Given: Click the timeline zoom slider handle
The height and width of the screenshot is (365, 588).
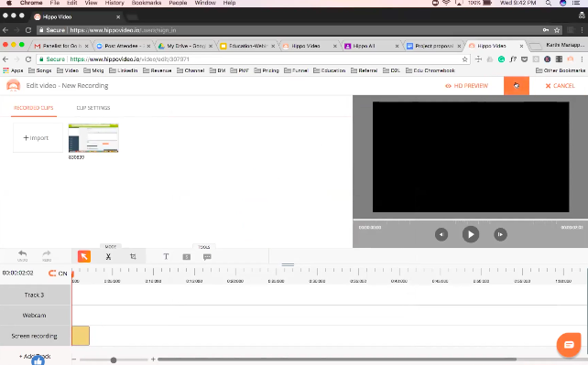Looking at the screenshot, I should 114,360.
